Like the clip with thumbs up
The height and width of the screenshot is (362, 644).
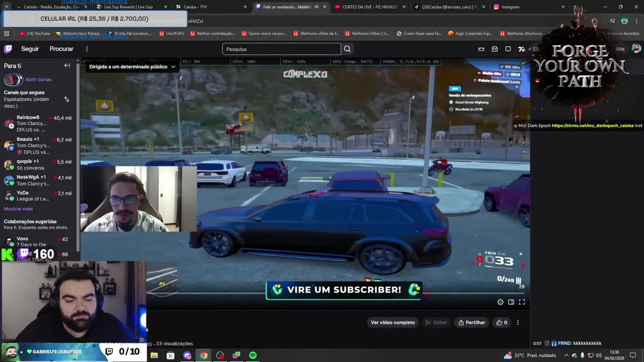[x=502, y=322]
